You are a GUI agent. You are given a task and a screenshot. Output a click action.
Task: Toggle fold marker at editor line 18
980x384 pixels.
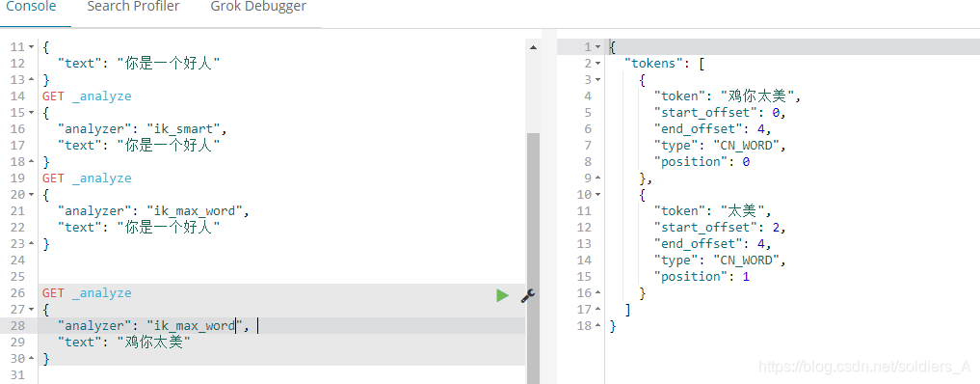click(32, 162)
